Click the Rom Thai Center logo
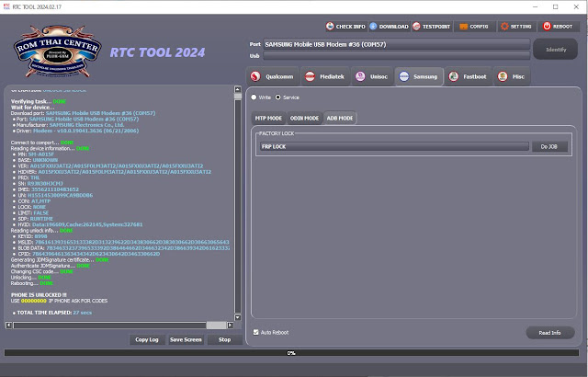 pyautogui.click(x=57, y=51)
